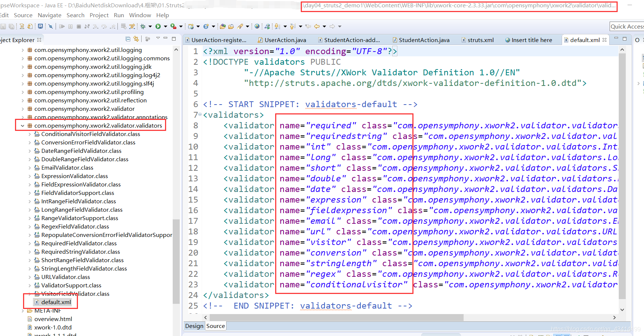
Task: Select overview.html in Project Explorer
Action: click(x=53, y=319)
